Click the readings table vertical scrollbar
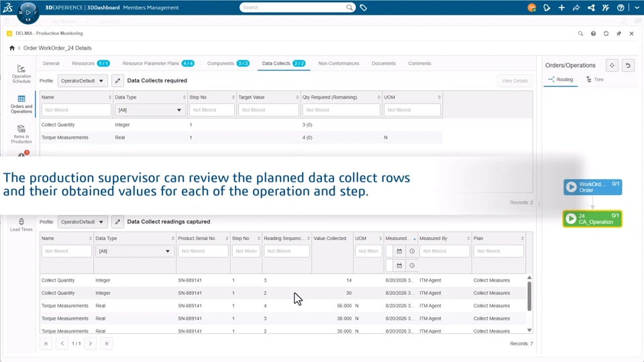644x362 pixels. click(x=529, y=296)
